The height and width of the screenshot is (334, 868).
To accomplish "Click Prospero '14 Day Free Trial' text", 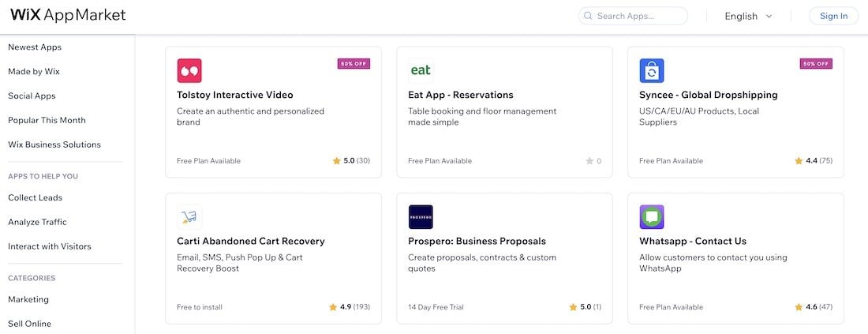I will click(x=436, y=307).
